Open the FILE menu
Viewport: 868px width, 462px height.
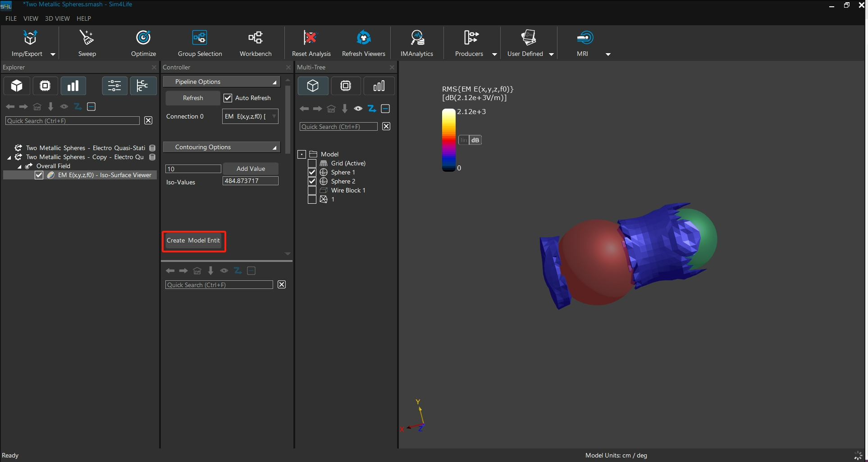click(11, 18)
